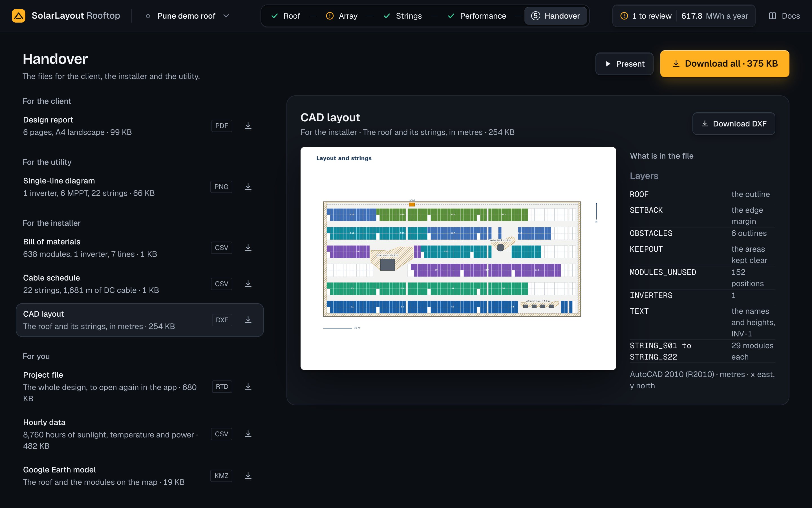Viewport: 812px width, 508px height.
Task: Open the Performance step
Action: pos(477,16)
